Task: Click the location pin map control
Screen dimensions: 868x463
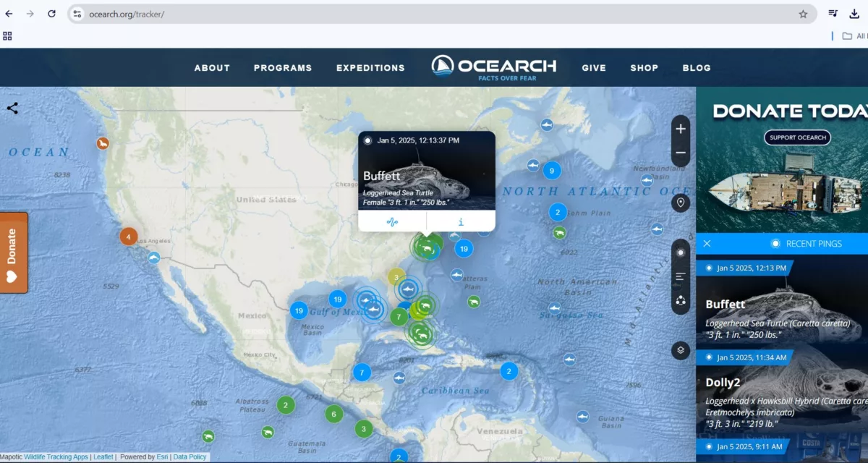Action: click(x=681, y=203)
